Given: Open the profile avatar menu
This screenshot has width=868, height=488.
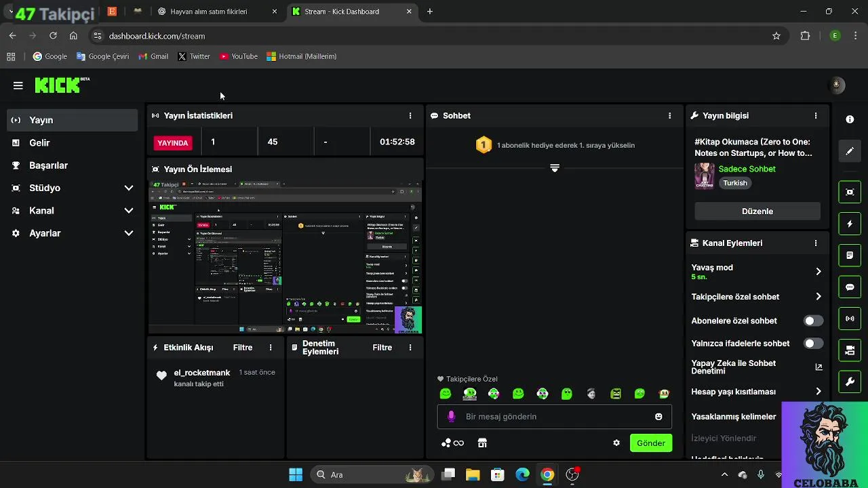Looking at the screenshot, I should [x=836, y=85].
